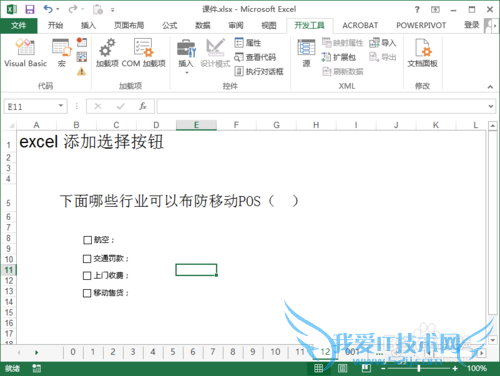Viewport: 500px width, 376px height.
Task: Collapse the ribbon with the chevron
Action: point(490,87)
